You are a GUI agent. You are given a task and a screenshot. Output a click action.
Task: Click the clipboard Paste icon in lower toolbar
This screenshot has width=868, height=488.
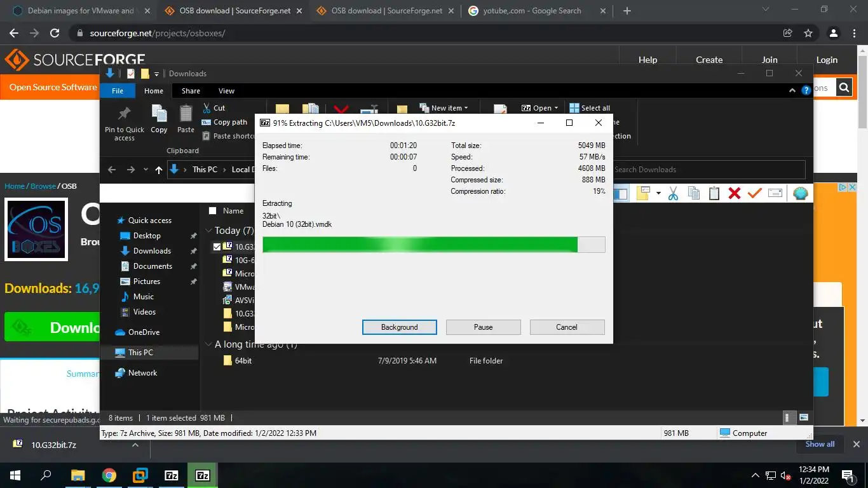714,194
